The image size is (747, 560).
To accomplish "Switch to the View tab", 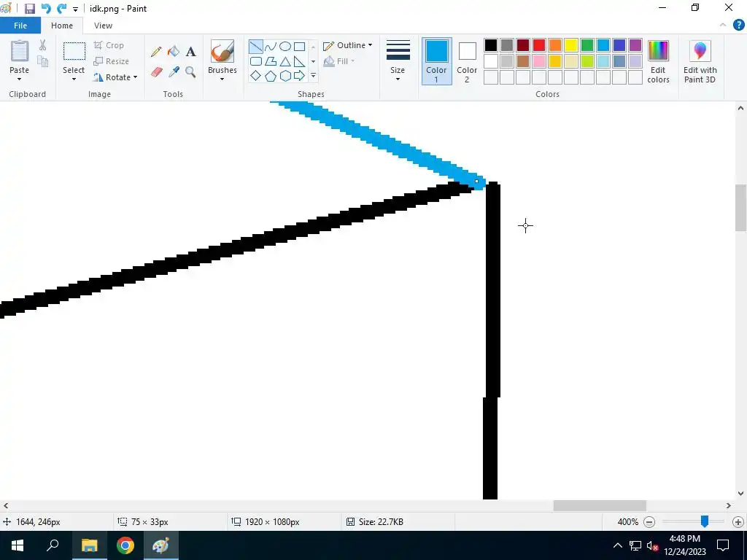I will (x=103, y=26).
